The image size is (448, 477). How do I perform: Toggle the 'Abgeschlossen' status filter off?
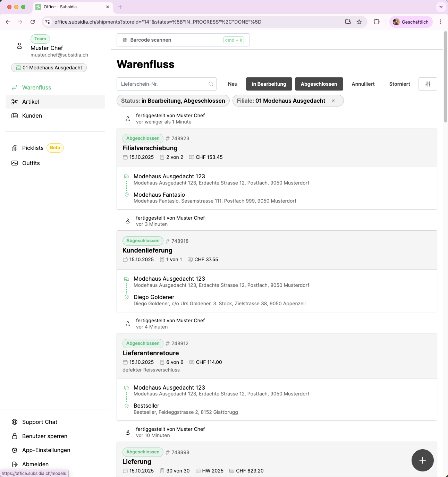(x=319, y=84)
